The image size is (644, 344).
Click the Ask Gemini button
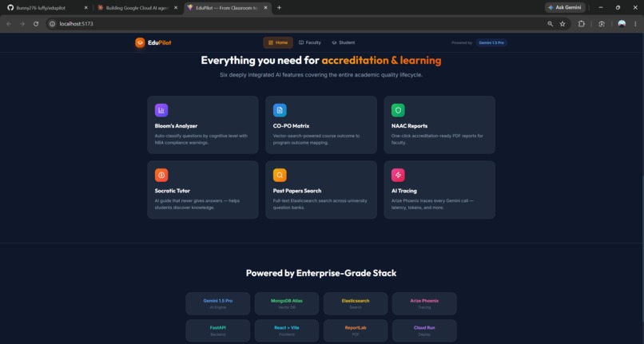[x=565, y=7]
